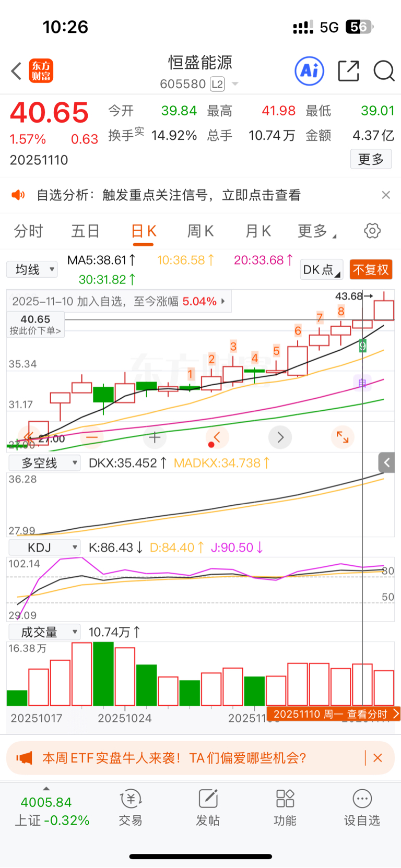Open the Ai assistant icon

pyautogui.click(x=310, y=70)
